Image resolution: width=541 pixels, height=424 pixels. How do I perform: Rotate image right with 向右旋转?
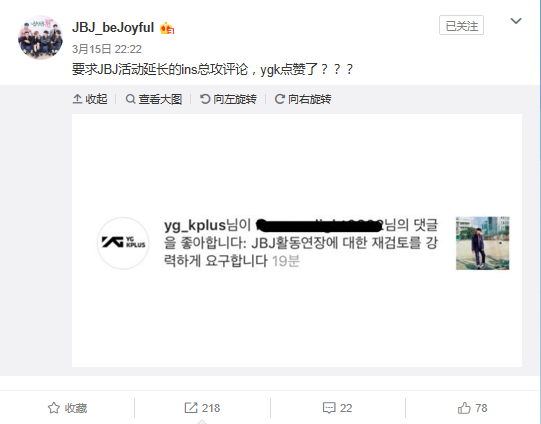point(303,99)
